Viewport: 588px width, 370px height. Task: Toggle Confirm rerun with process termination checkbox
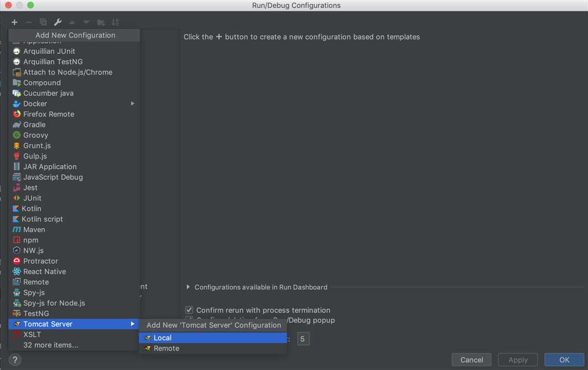(x=189, y=310)
